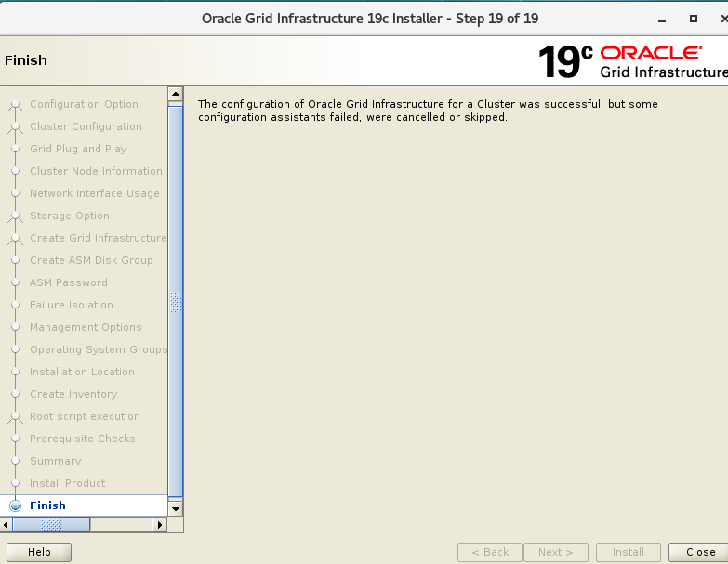728x564 pixels.
Task: Click the Close button to exit installer
Action: pyautogui.click(x=697, y=552)
